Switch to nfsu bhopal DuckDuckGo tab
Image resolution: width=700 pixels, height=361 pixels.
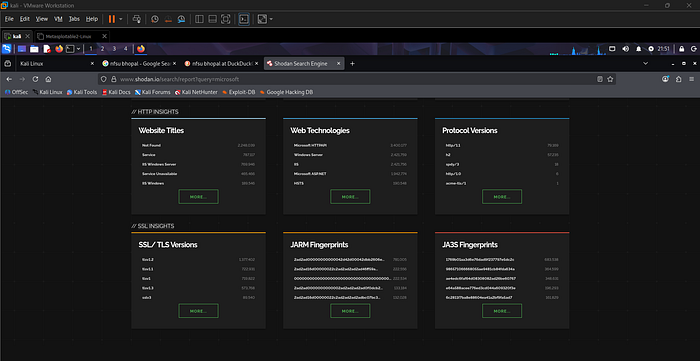pos(221,64)
